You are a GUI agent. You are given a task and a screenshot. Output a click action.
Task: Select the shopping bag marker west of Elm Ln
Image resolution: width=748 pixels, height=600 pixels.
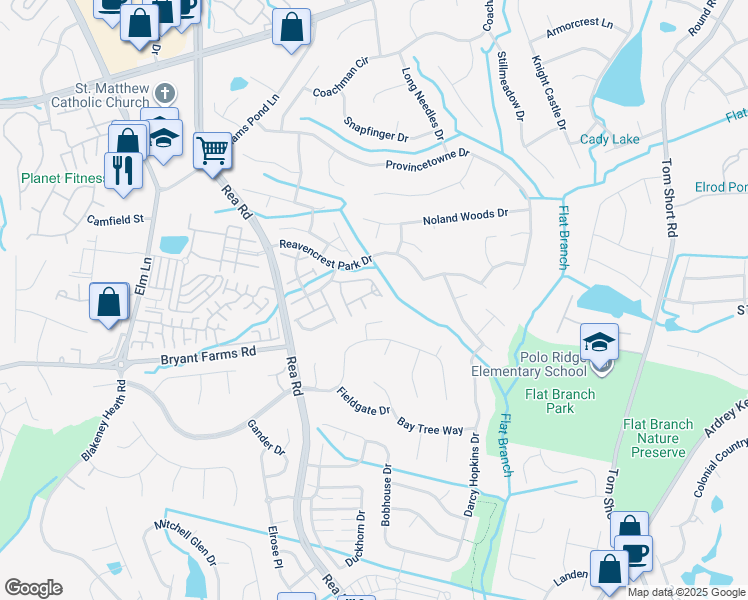(x=109, y=303)
